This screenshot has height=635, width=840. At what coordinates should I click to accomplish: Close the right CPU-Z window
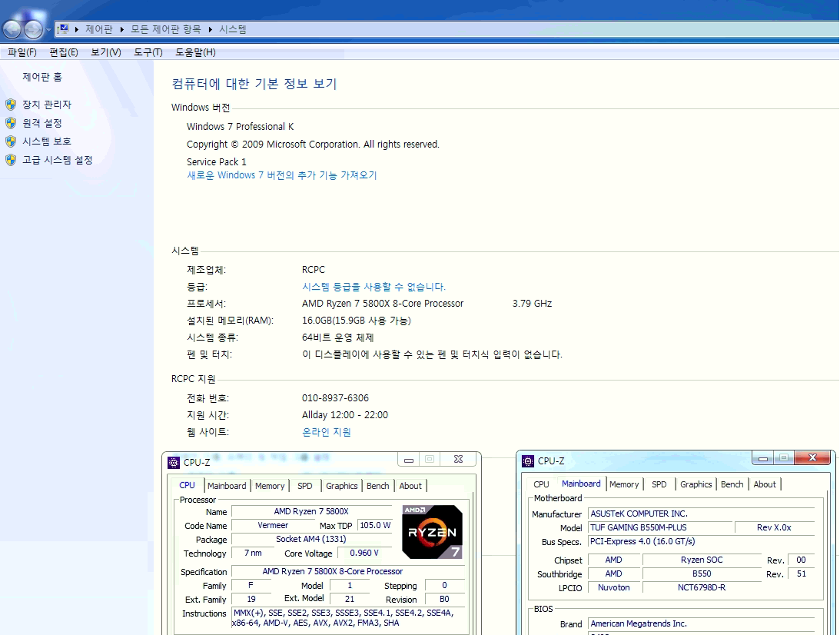(812, 457)
